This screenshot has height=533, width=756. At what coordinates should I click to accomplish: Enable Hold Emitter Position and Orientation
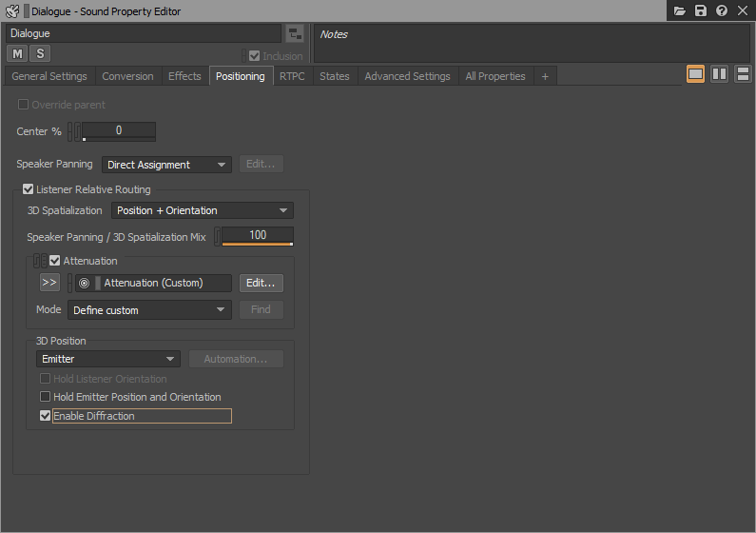pyautogui.click(x=45, y=397)
